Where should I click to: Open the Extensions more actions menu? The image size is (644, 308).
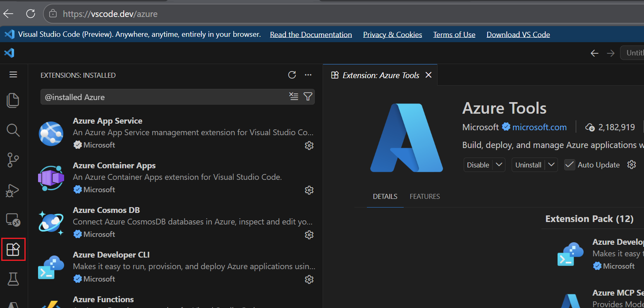click(x=308, y=75)
